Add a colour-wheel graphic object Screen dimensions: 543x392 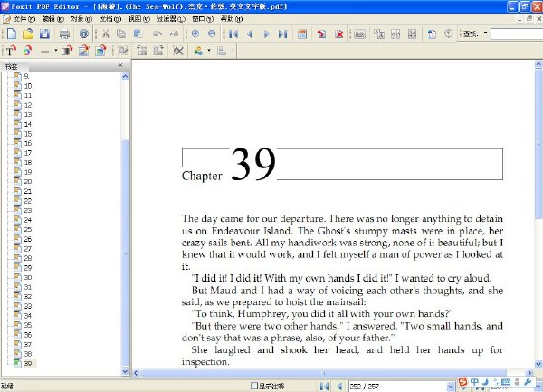27,51
